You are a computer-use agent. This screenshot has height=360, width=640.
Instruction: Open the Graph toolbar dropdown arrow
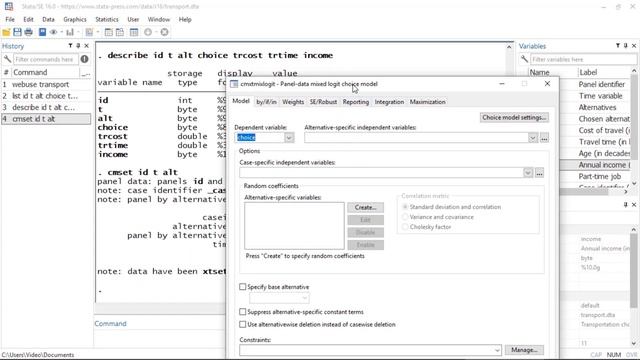click(x=78, y=32)
